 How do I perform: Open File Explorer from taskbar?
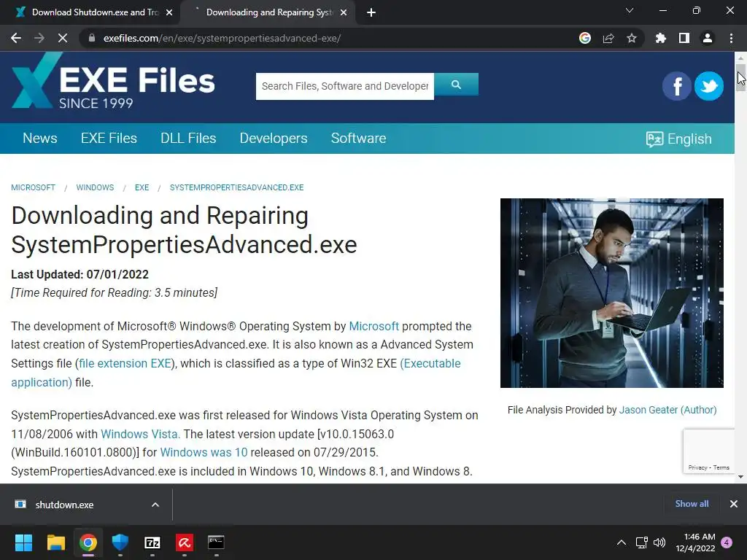(x=55, y=542)
